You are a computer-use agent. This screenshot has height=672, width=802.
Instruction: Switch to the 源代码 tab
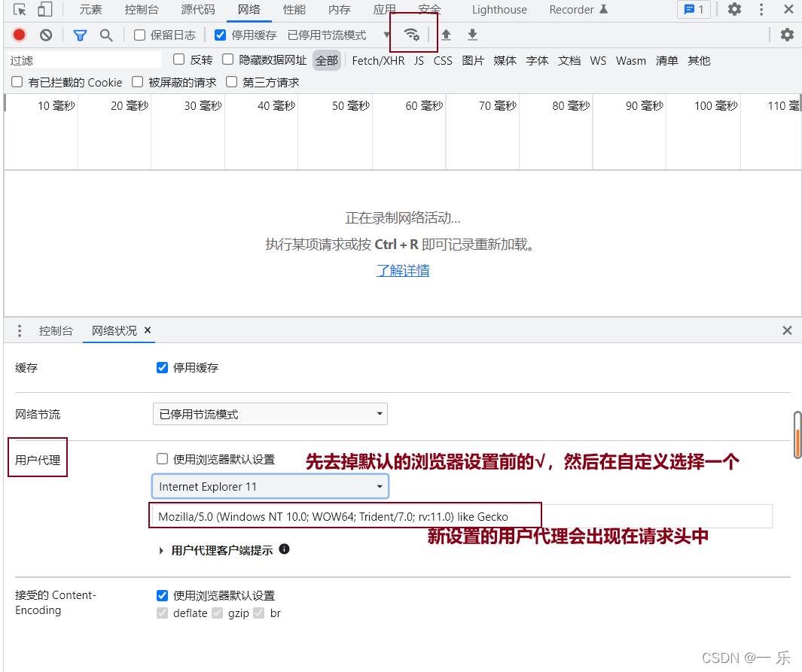tap(198, 10)
